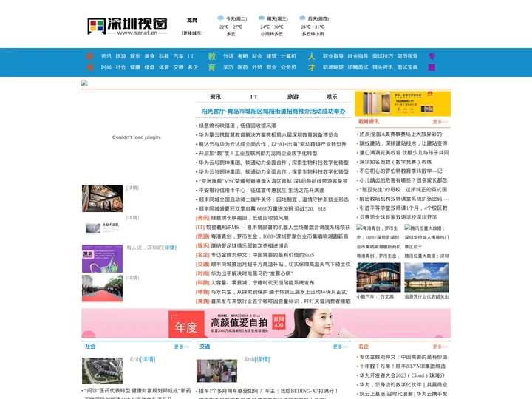Open article 深圳知名奥数（数学竞赛）教练
532x399 pixels.
[395, 162]
